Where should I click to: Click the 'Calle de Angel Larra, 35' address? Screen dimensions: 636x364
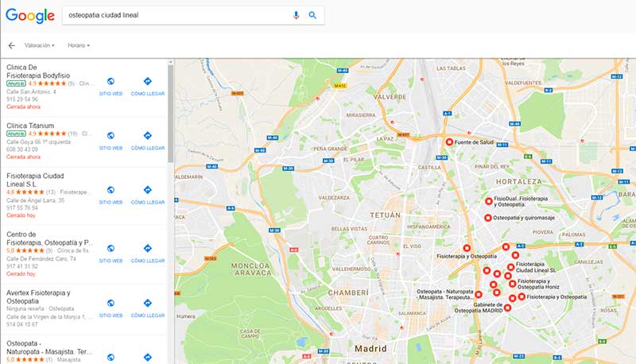(x=35, y=200)
